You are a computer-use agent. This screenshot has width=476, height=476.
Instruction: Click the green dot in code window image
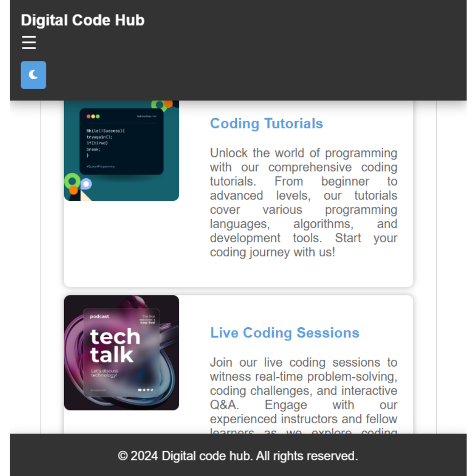98,116
